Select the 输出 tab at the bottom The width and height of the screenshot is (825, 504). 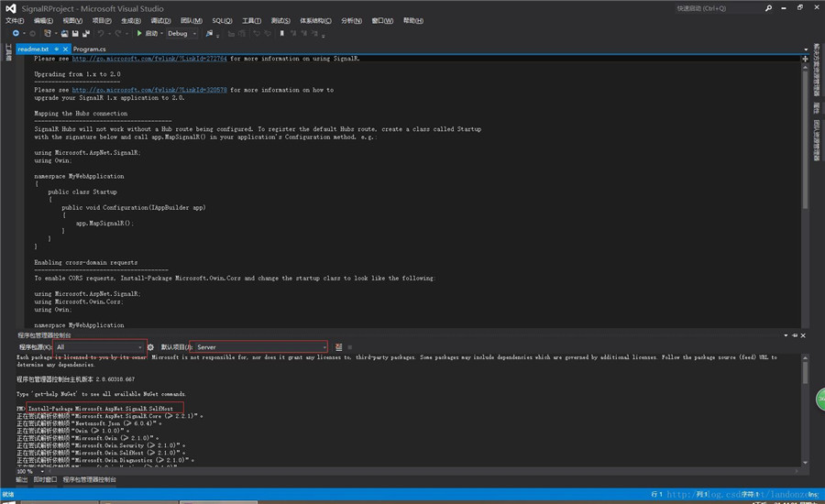(x=21, y=479)
